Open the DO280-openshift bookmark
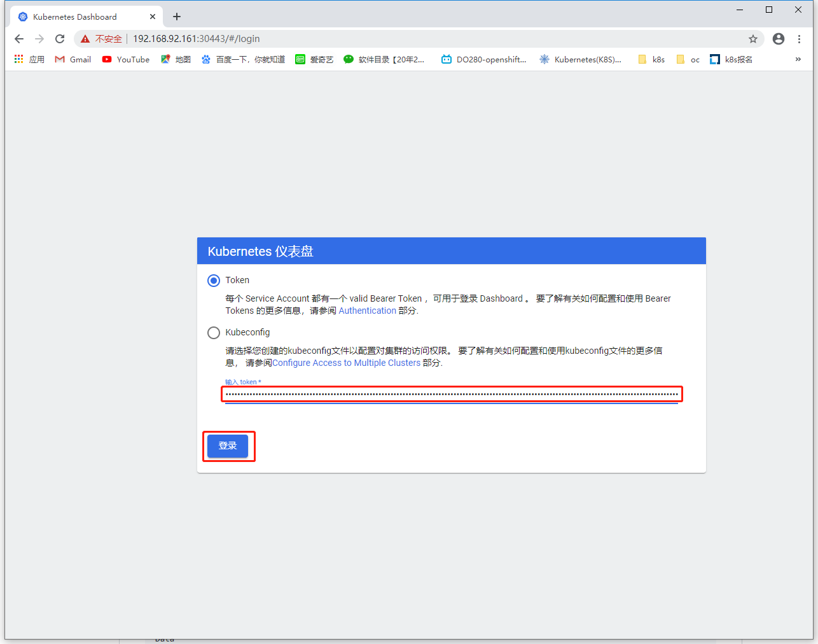818x644 pixels. click(484, 59)
